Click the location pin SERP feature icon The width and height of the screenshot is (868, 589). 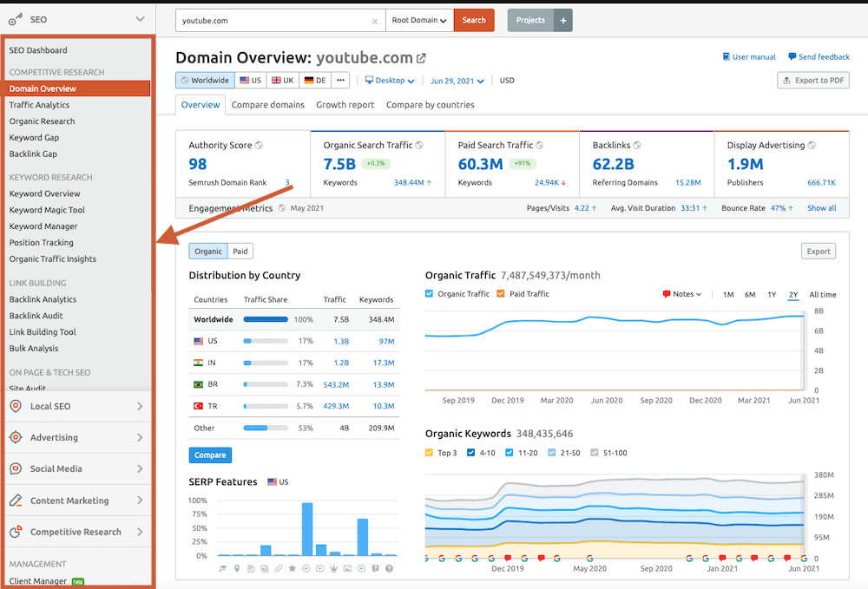237,568
